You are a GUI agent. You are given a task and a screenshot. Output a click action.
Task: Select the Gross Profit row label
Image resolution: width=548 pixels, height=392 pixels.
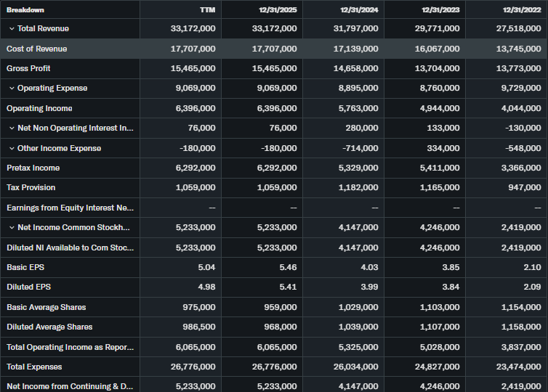pos(28,68)
